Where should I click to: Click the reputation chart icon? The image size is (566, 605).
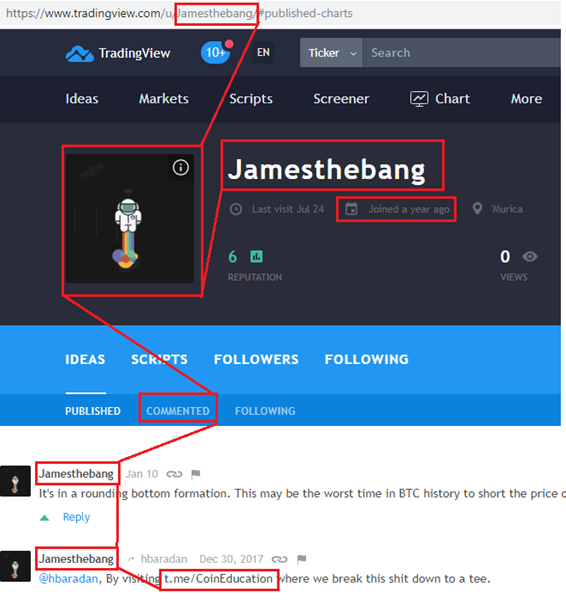coord(257,257)
